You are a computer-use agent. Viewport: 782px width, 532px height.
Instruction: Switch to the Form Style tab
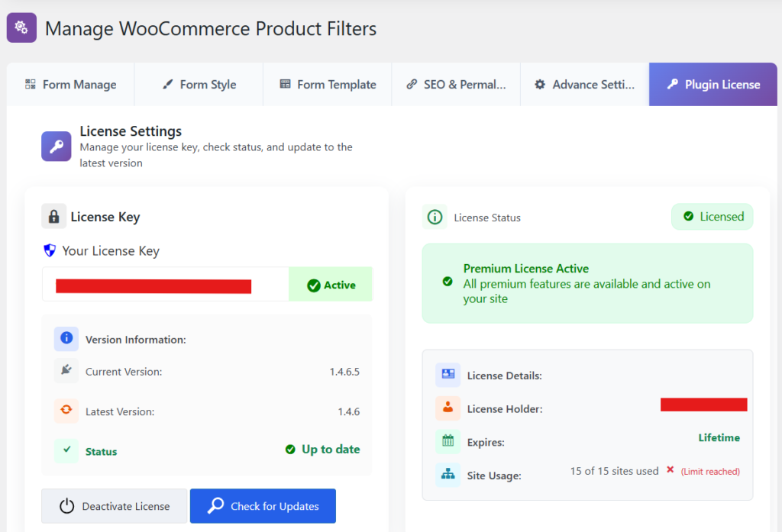[x=199, y=85]
